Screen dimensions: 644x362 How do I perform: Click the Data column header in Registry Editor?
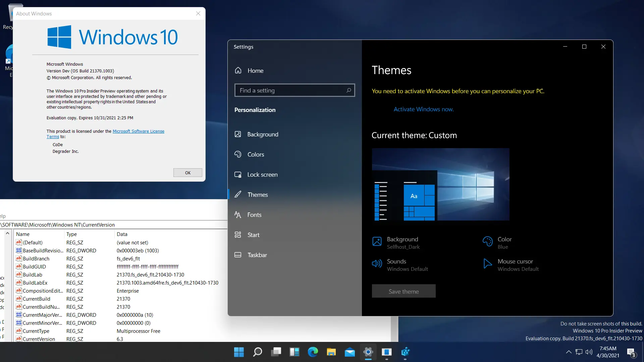click(171, 234)
